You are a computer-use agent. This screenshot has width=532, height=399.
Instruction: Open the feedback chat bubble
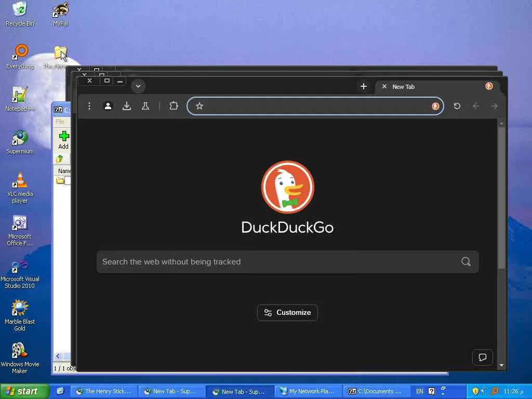tap(483, 357)
